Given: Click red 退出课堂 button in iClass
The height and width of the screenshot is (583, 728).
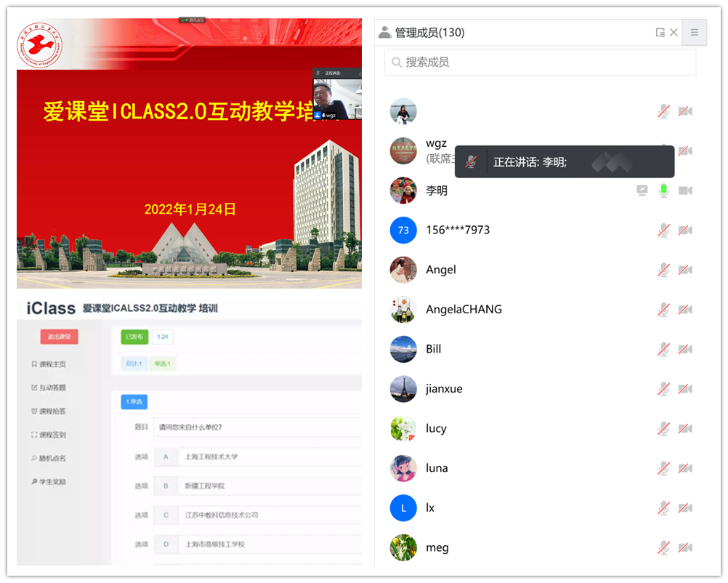Looking at the screenshot, I should [59, 337].
